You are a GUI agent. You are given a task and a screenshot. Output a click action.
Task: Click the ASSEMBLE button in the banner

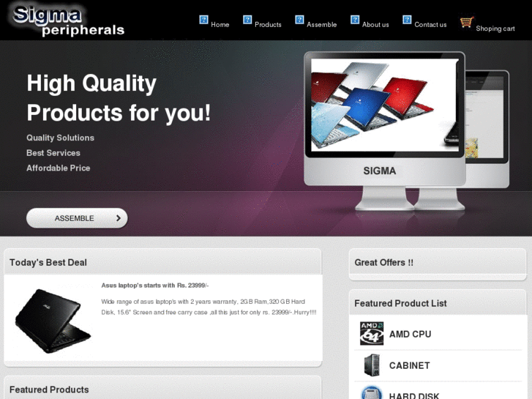(x=77, y=218)
